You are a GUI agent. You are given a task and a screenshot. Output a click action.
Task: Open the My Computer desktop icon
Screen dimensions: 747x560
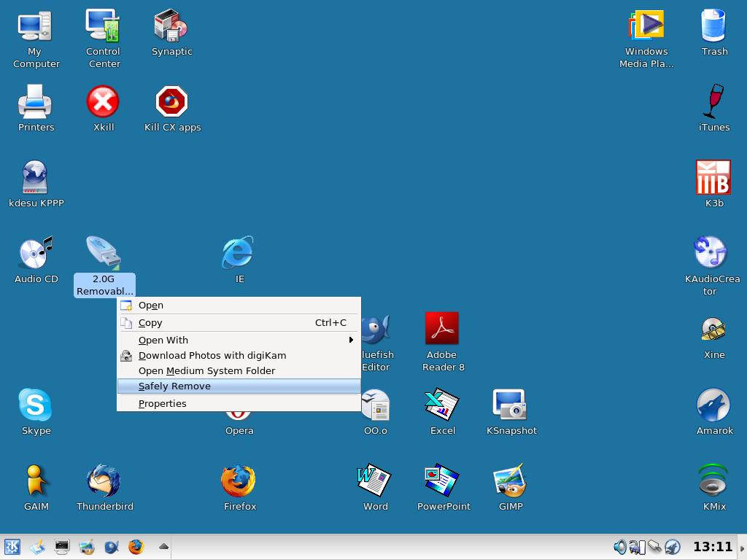click(x=35, y=27)
